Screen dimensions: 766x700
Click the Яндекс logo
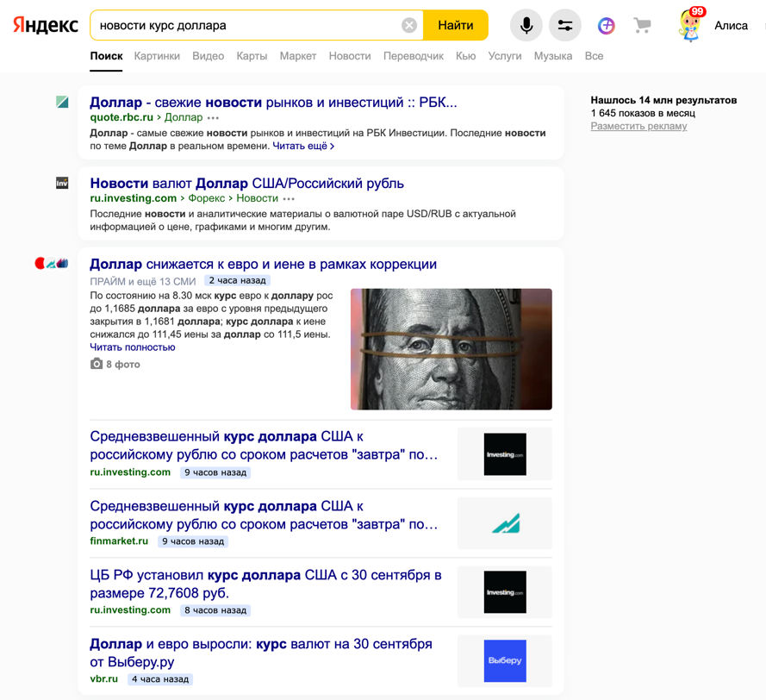[45, 26]
